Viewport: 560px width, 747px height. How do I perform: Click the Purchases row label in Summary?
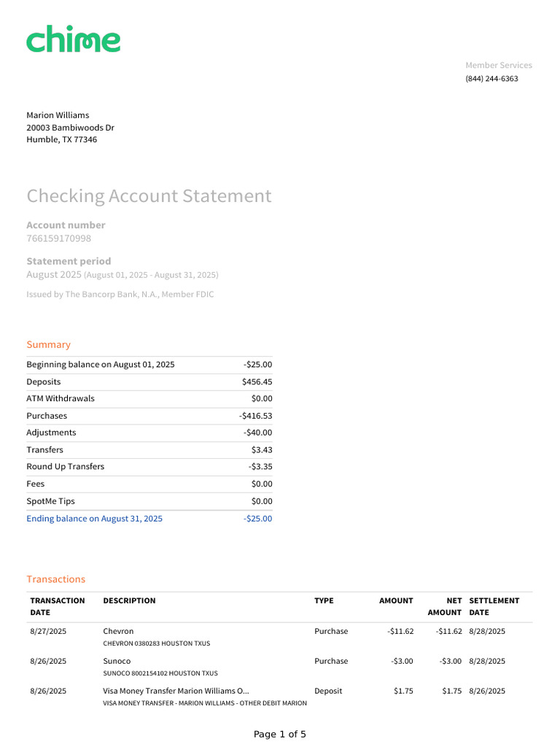[47, 416]
